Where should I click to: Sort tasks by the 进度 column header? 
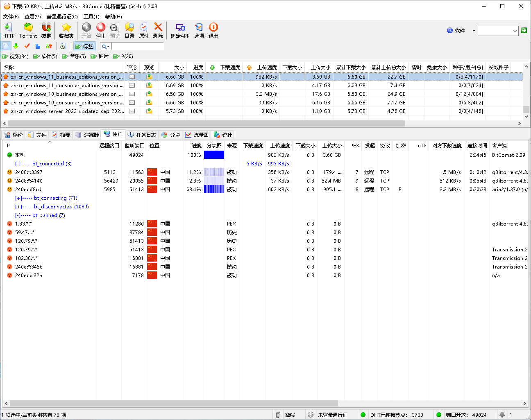click(x=198, y=68)
